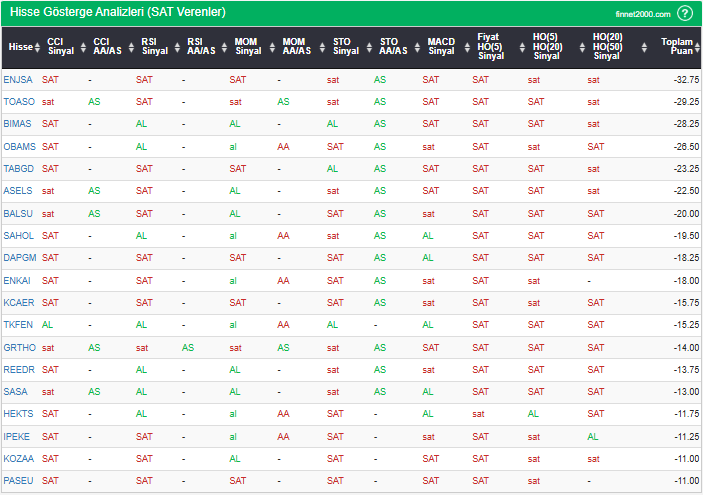Sort by MACD Sinyal column header
Screen dimensions: 703x495
click(x=441, y=47)
